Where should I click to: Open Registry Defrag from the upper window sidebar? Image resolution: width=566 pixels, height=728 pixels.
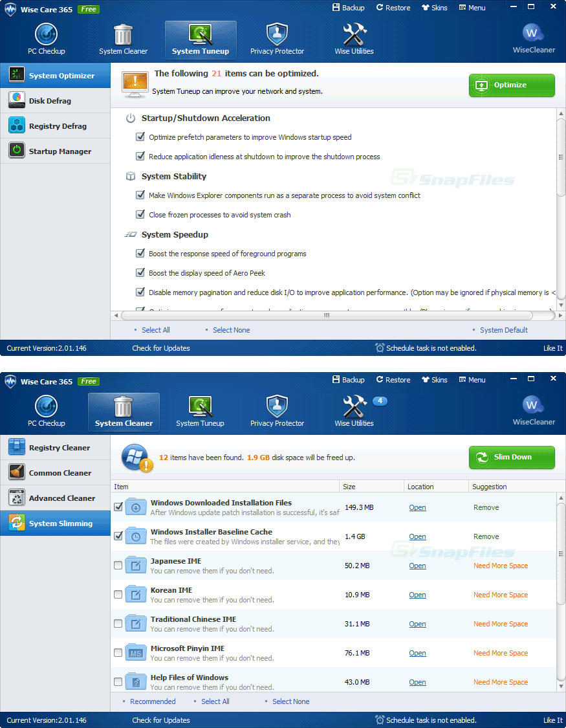tap(55, 126)
